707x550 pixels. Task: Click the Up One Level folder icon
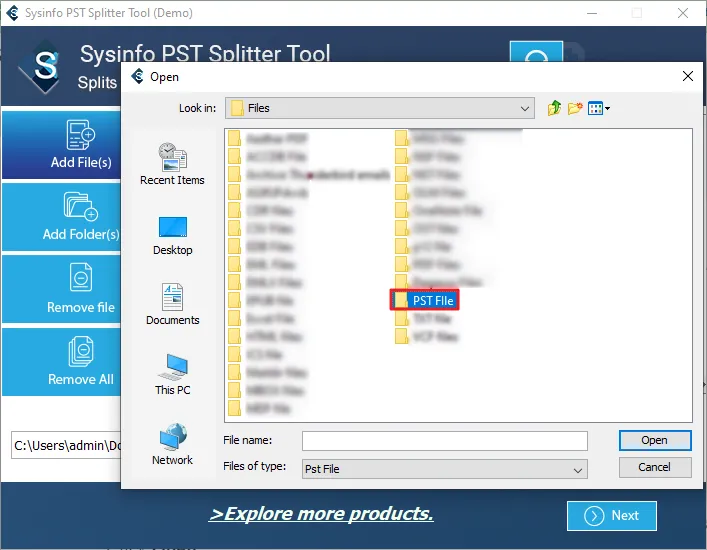pos(554,108)
